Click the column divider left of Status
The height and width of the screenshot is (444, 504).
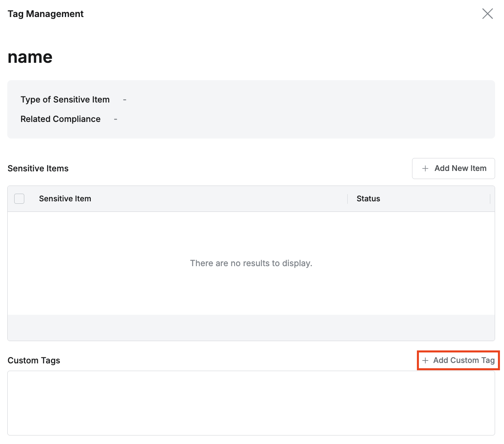pyautogui.click(x=348, y=199)
